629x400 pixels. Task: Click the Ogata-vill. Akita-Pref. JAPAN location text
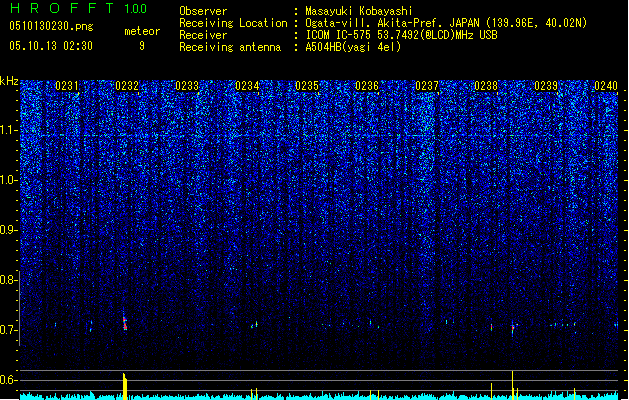[x=446, y=23]
